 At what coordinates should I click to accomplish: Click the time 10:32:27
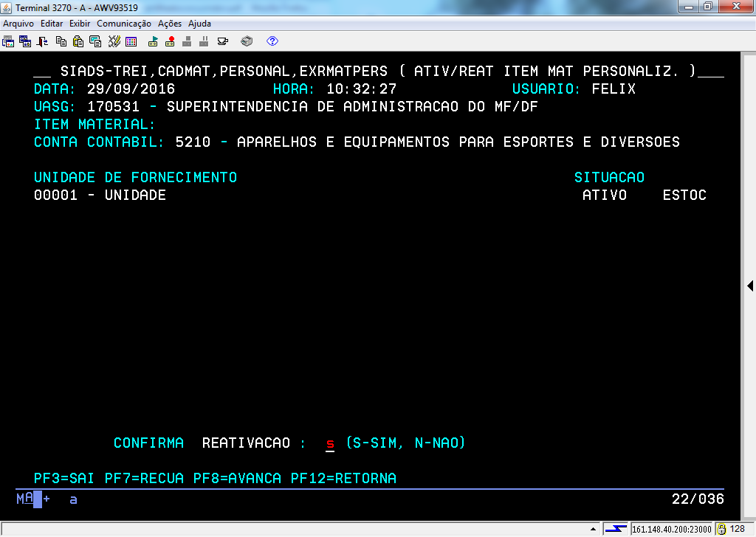(x=362, y=89)
